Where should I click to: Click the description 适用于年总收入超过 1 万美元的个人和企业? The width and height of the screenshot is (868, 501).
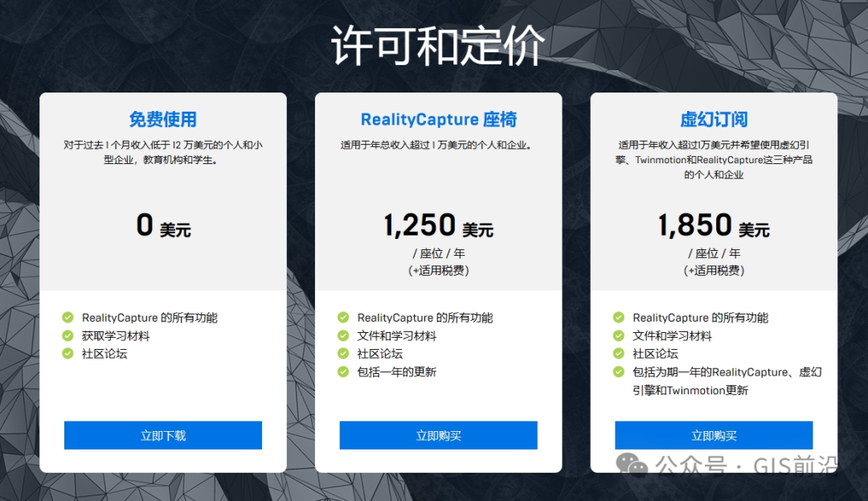436,145
